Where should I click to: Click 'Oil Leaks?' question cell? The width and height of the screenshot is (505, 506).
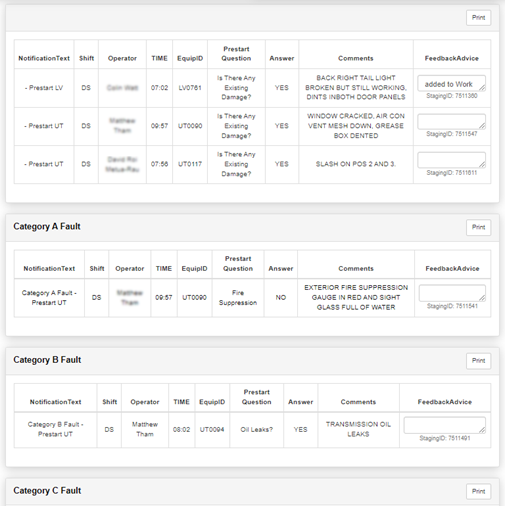pyautogui.click(x=257, y=430)
